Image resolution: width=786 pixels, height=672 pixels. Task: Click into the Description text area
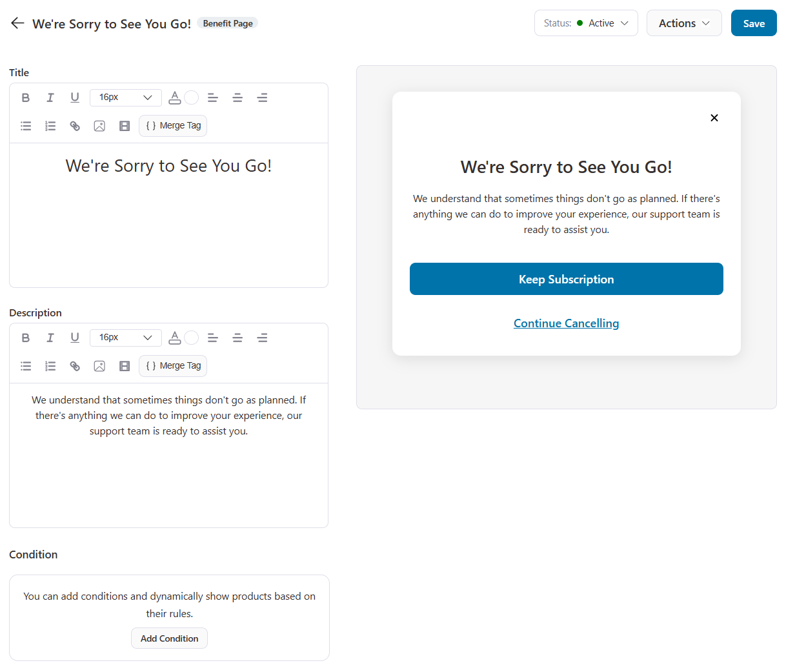168,455
